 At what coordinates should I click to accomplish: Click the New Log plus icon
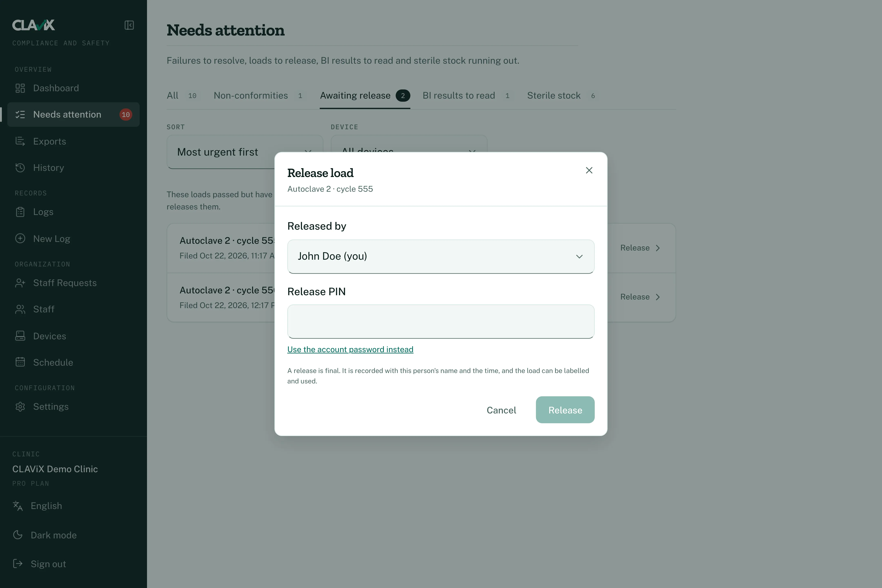[x=20, y=238]
